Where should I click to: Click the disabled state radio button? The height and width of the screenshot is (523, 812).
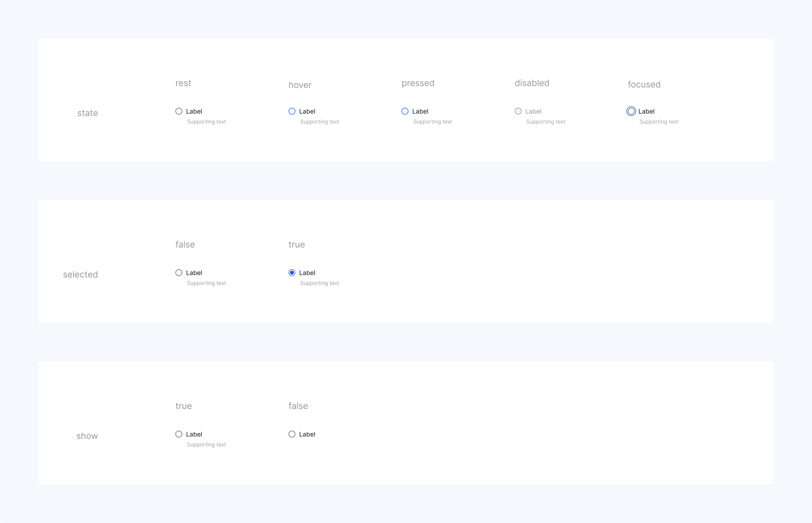pos(518,111)
